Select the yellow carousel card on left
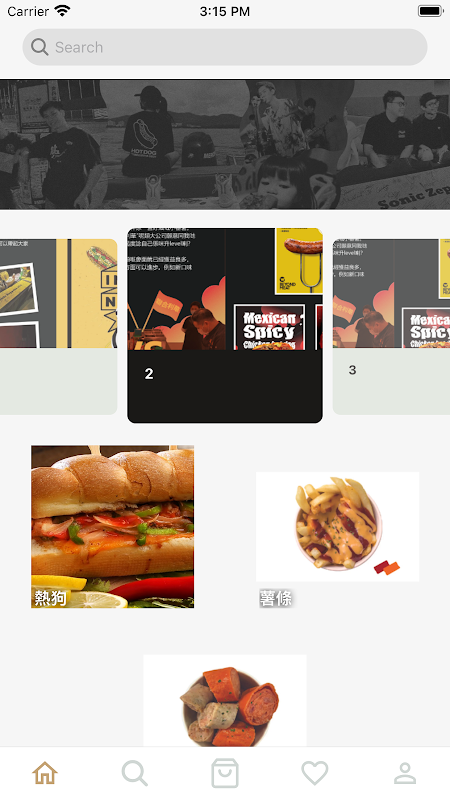The image size is (450, 800). point(59,327)
